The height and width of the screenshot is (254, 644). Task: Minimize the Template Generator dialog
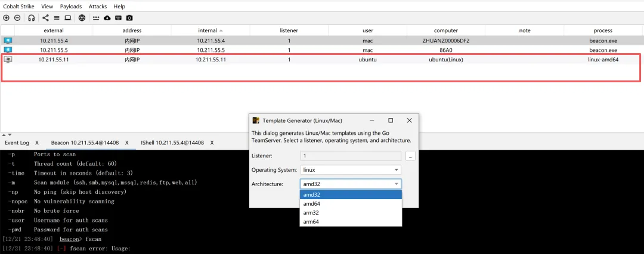point(371,120)
